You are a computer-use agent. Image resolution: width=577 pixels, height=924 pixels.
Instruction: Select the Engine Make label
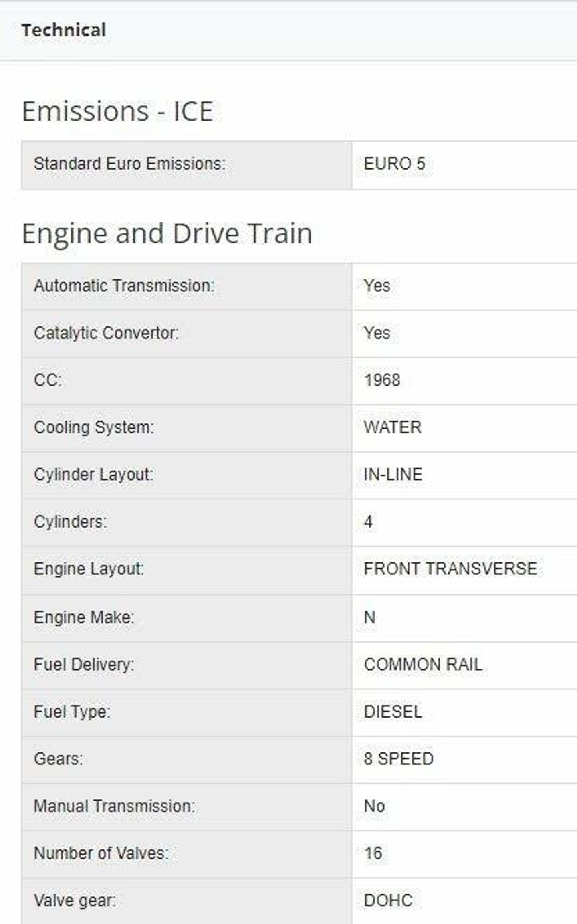(x=84, y=618)
